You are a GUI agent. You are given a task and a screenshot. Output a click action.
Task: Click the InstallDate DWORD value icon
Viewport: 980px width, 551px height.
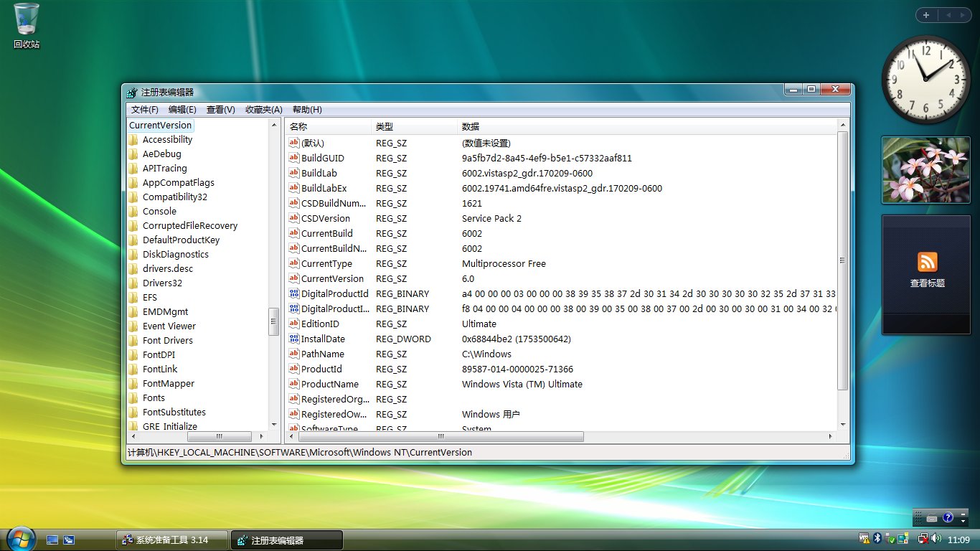293,339
